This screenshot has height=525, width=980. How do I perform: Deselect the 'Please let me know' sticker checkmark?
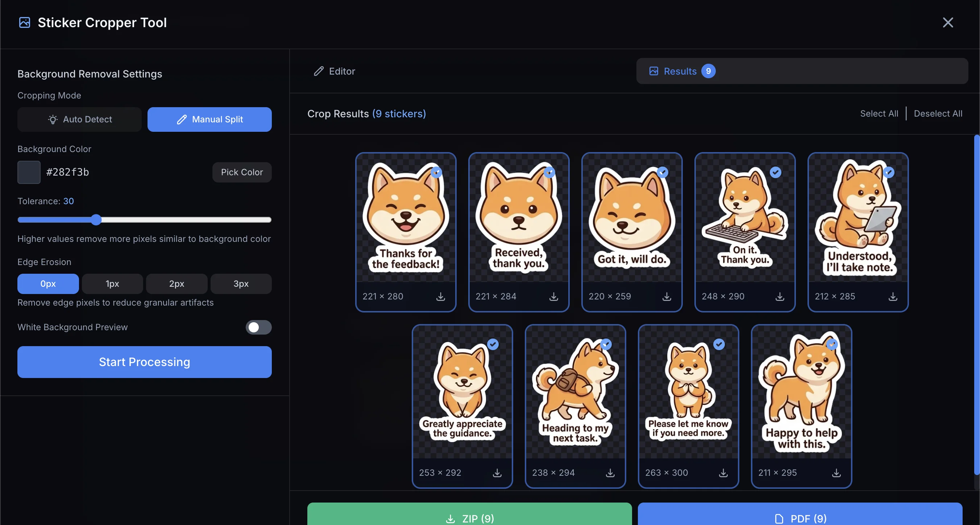tap(719, 344)
